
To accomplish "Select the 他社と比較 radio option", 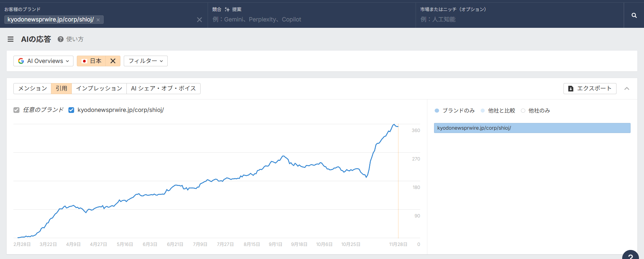I will [483, 111].
